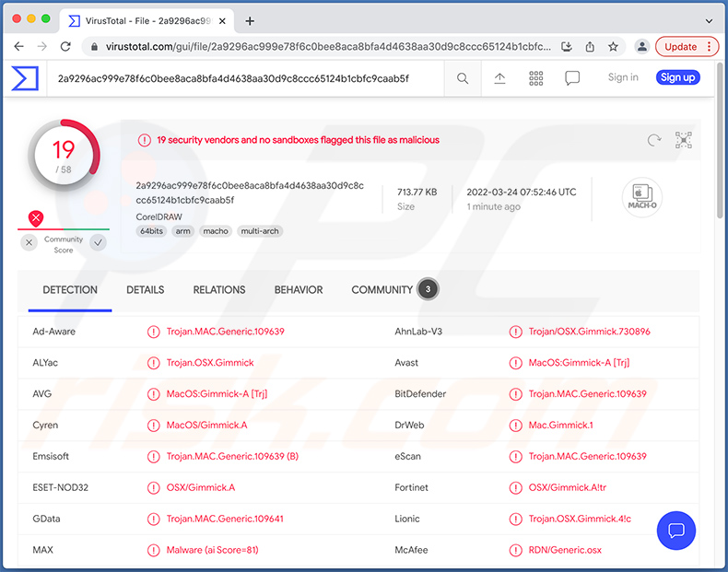Viewport: 728px width, 572px height.
Task: Click the COMMUNITY tab count badge 3
Action: click(428, 289)
